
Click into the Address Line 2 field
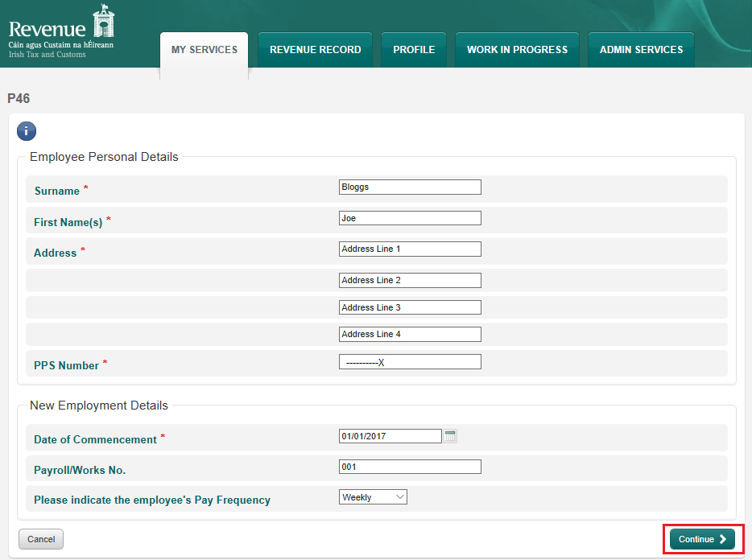410,280
